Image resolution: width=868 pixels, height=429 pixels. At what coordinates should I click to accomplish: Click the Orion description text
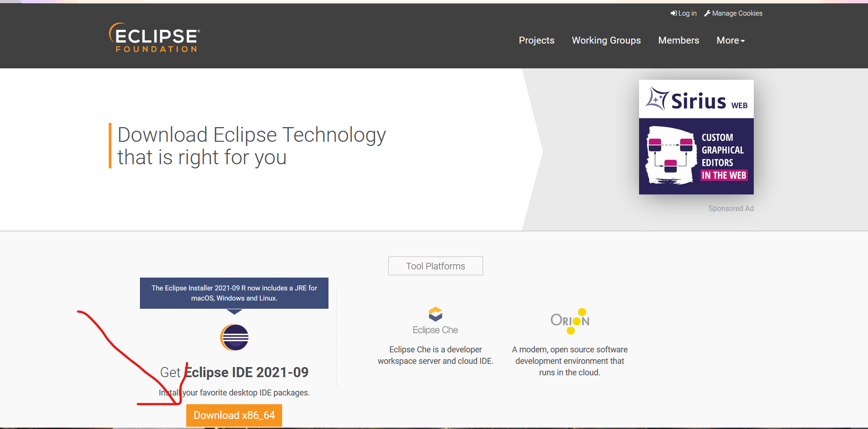[570, 361]
